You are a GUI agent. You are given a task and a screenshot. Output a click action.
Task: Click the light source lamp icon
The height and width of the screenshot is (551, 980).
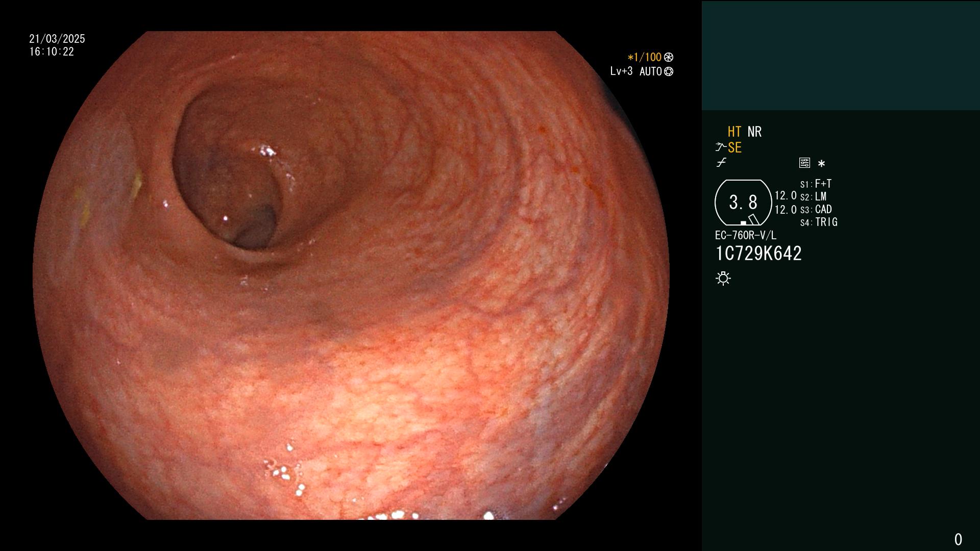723,278
